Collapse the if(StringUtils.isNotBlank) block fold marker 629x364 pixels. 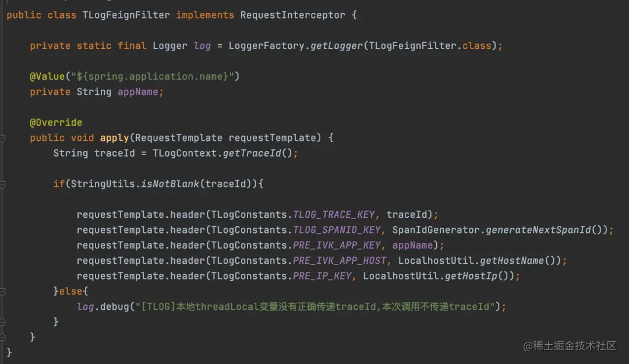2,184
